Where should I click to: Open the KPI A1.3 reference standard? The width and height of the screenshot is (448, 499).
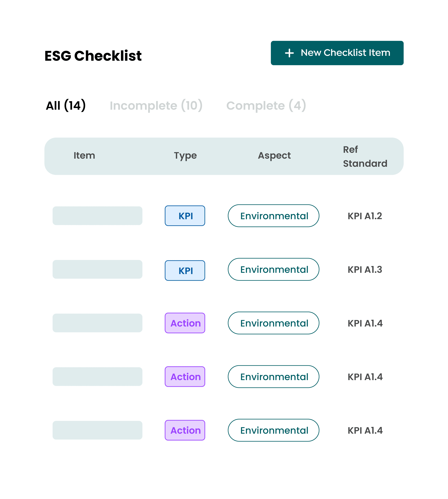(365, 270)
